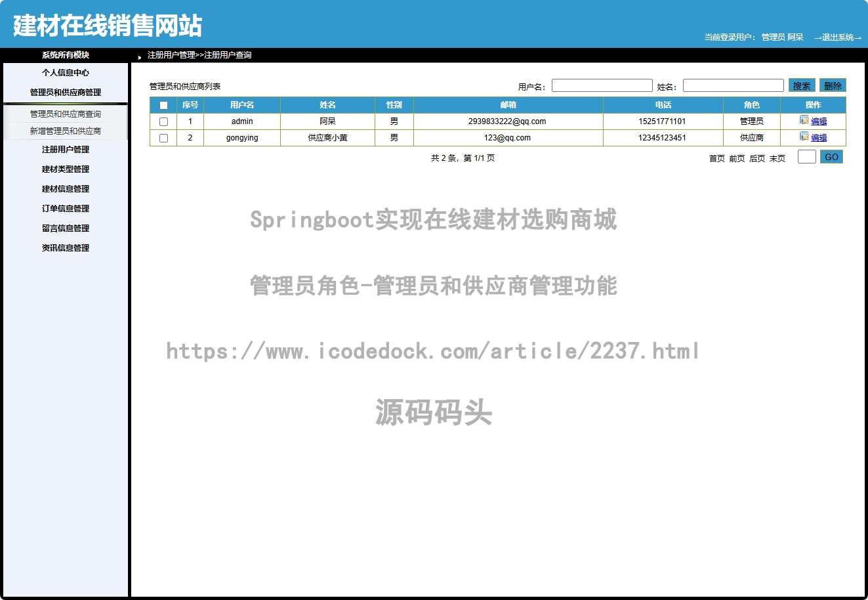This screenshot has width=868, height=600.
Task: Expand 资讯信息管理 menu section
Action: tap(66, 248)
